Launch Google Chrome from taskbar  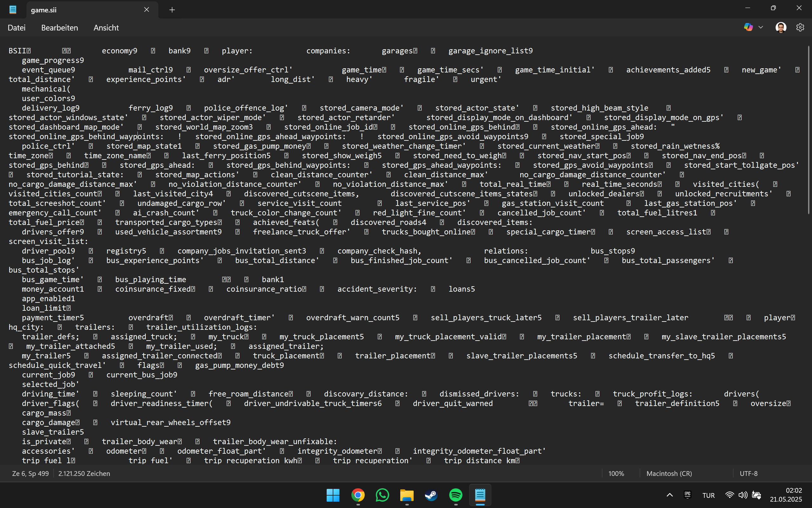tap(358, 495)
